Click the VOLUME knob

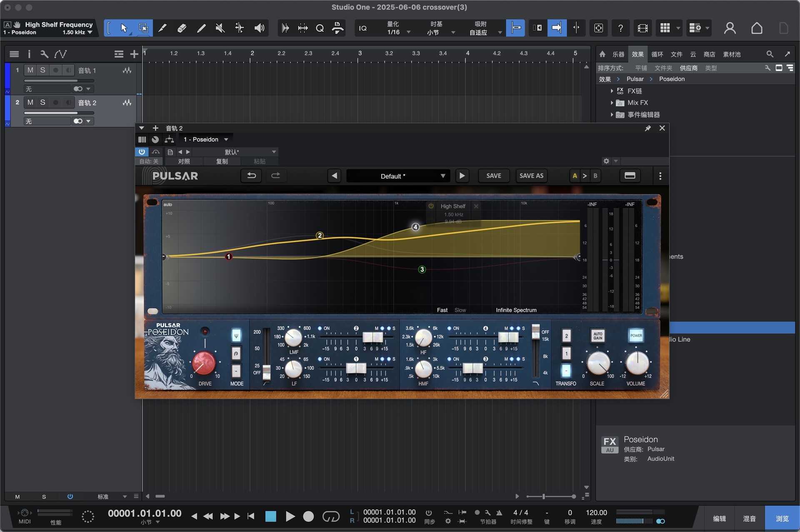tap(637, 363)
